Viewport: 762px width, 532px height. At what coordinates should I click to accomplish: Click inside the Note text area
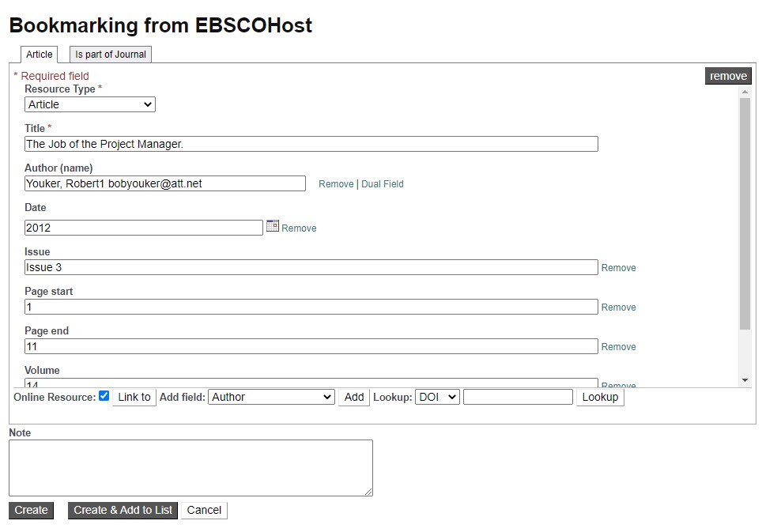pos(190,468)
